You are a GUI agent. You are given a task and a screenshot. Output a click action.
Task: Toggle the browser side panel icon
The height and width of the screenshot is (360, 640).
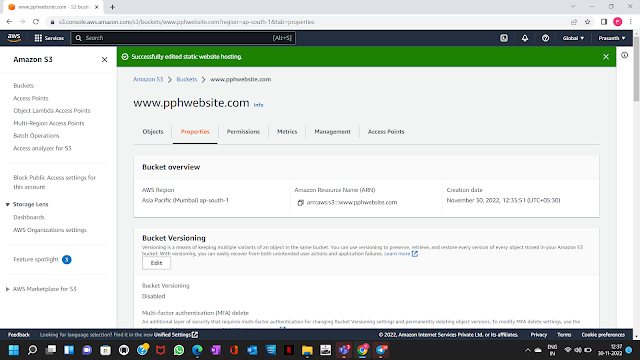point(604,22)
